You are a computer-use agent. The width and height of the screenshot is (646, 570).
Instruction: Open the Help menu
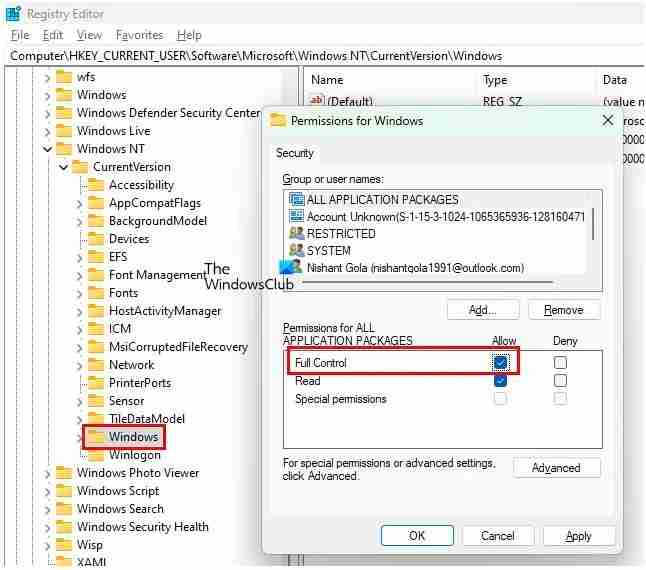point(189,35)
